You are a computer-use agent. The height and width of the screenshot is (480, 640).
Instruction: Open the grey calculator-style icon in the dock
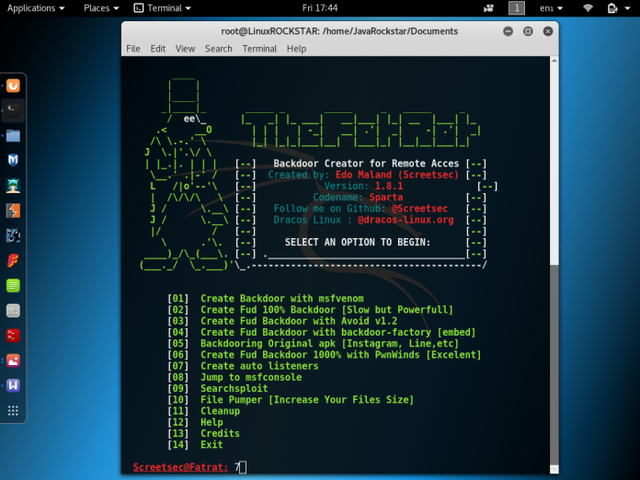[13, 311]
